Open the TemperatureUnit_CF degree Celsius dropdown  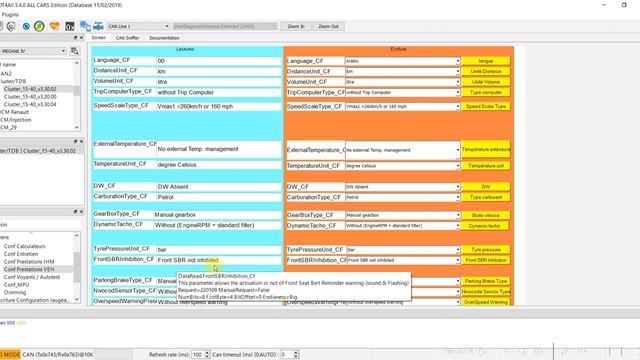403,166
